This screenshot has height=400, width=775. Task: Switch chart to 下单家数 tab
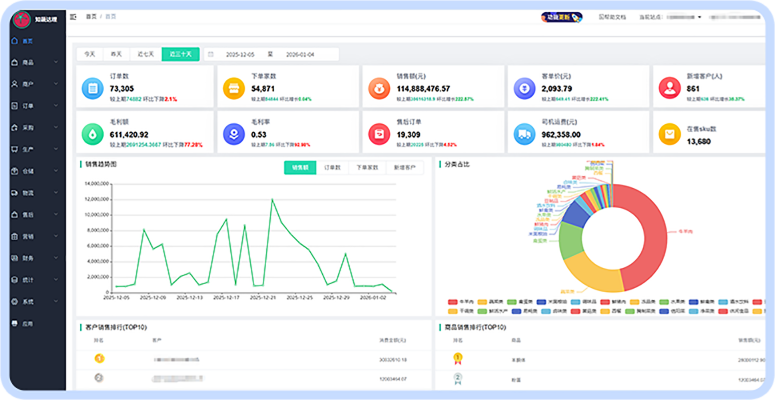pos(366,168)
